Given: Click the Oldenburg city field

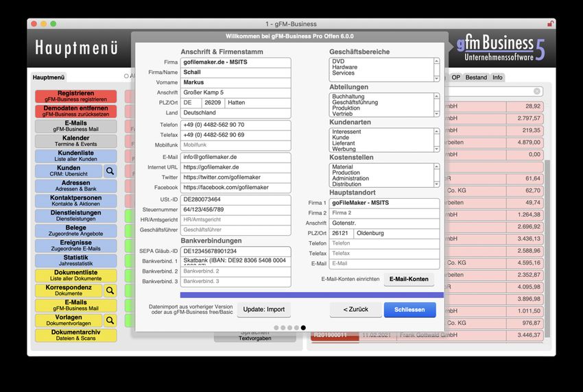Looking at the screenshot, I should [396, 233].
